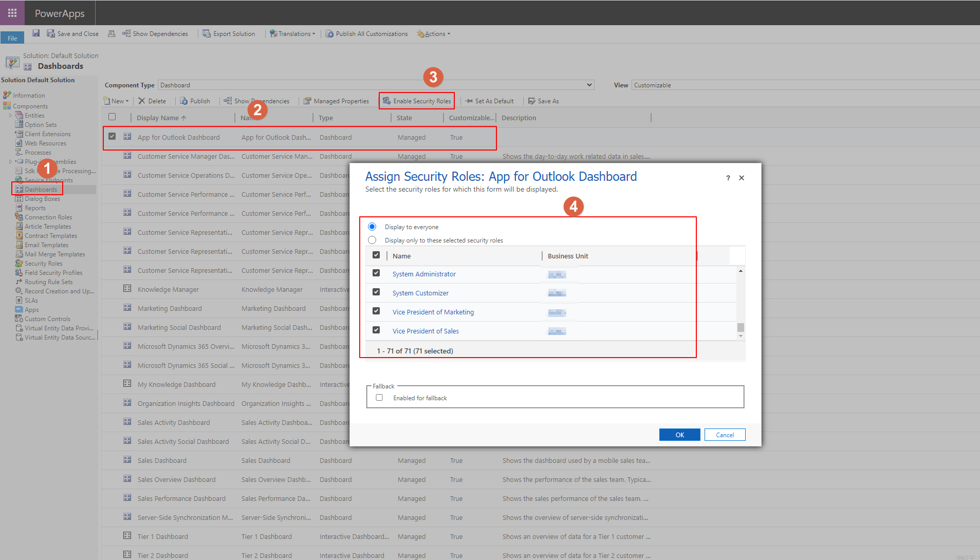Open the New dropdown in grid toolbar
980x560 pixels.
(116, 101)
